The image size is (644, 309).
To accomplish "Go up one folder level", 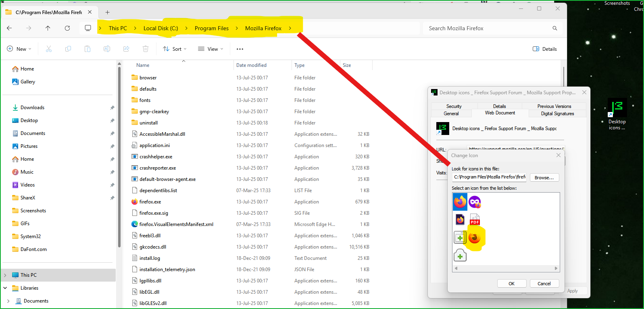I will (x=48, y=28).
